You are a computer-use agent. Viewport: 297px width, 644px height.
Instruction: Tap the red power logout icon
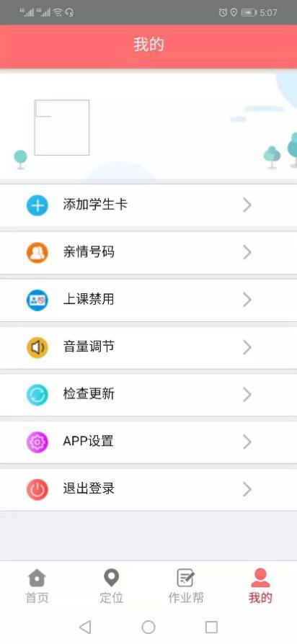point(37,490)
